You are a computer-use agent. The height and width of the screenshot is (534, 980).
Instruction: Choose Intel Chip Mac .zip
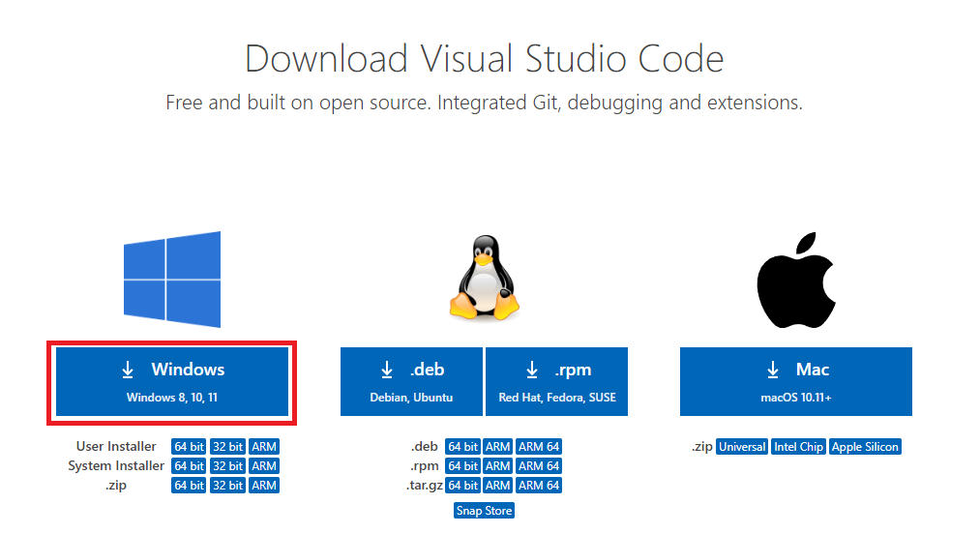coord(798,447)
